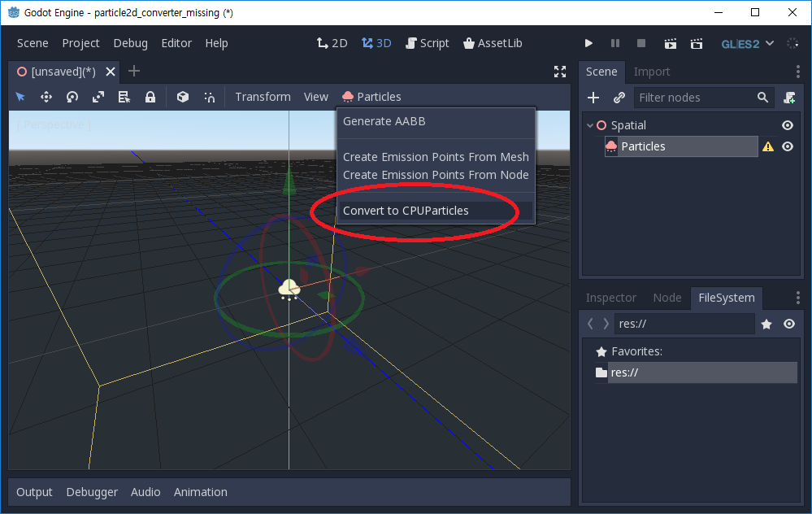Click the Instance Child Scene link icon
The width and height of the screenshot is (812, 514).
pos(619,97)
